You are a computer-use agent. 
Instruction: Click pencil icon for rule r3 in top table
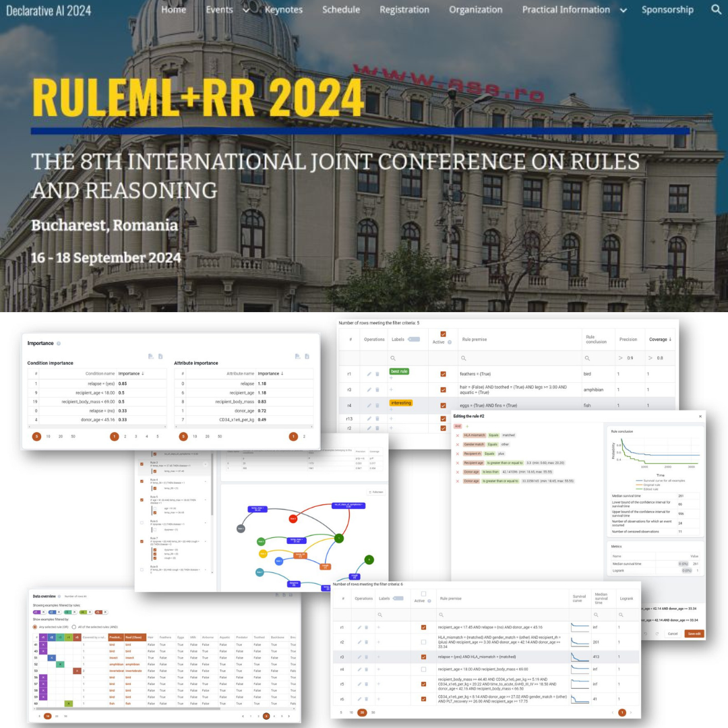[369, 390]
